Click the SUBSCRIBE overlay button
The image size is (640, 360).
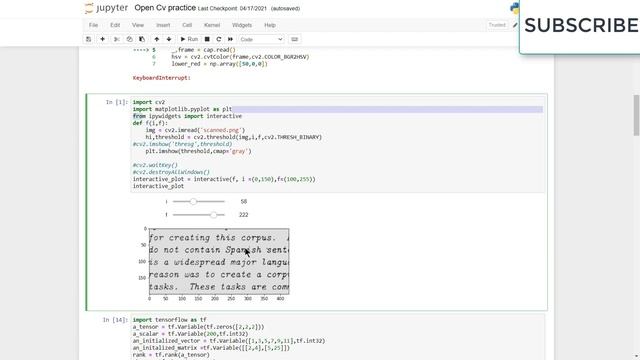tap(581, 25)
